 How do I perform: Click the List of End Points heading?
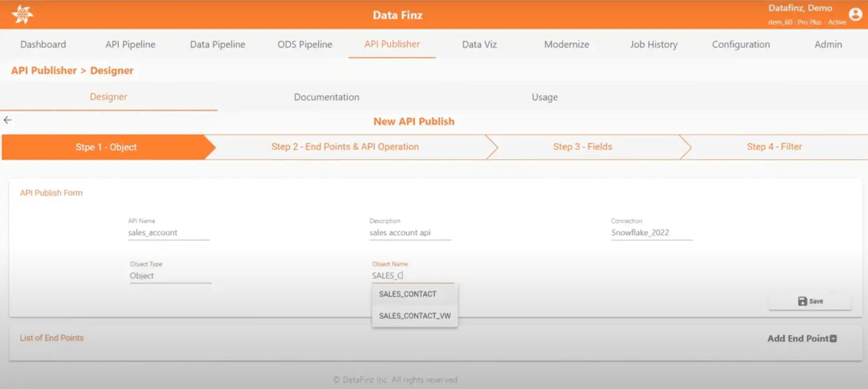(x=52, y=338)
